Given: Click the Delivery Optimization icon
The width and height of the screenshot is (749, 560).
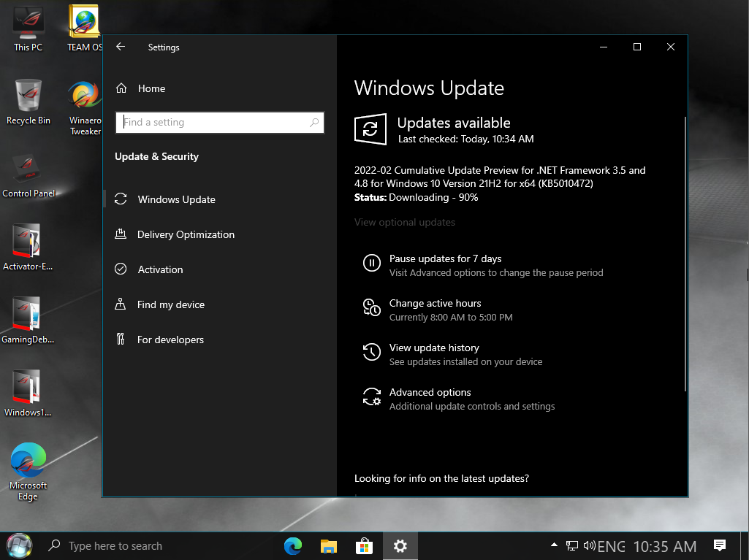Looking at the screenshot, I should point(121,234).
